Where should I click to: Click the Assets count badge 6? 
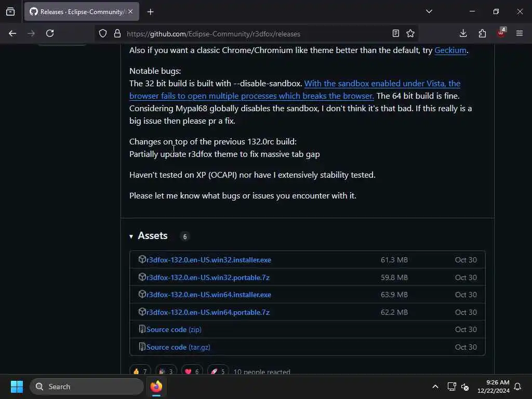click(185, 236)
